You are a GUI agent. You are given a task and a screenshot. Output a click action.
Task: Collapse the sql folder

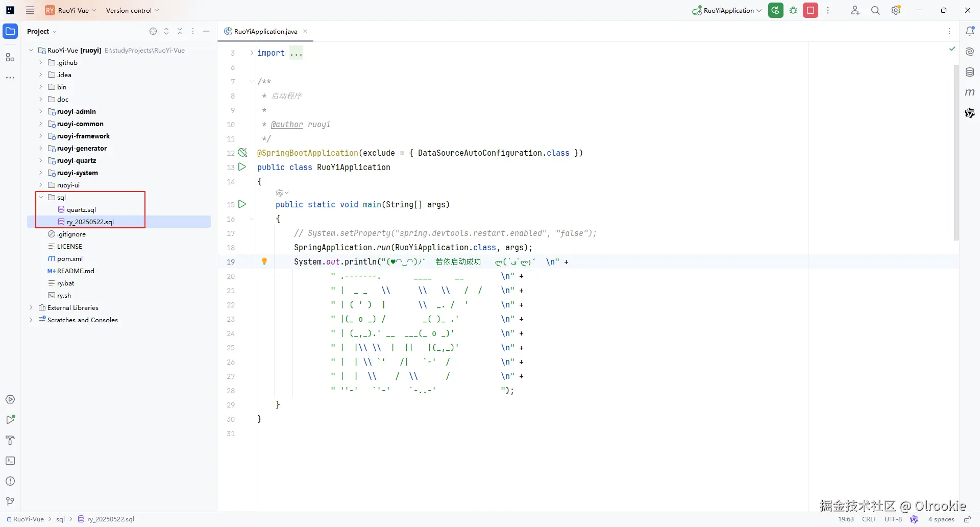pos(41,197)
